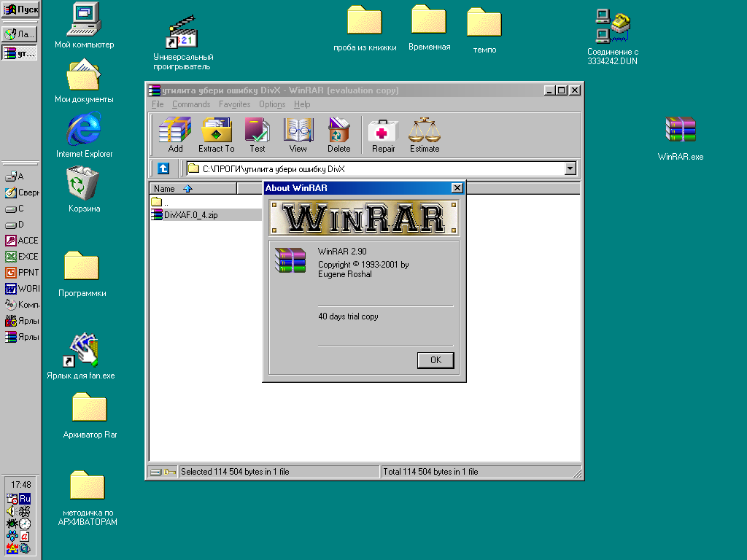
Task: Open the Options menu
Action: [272, 104]
